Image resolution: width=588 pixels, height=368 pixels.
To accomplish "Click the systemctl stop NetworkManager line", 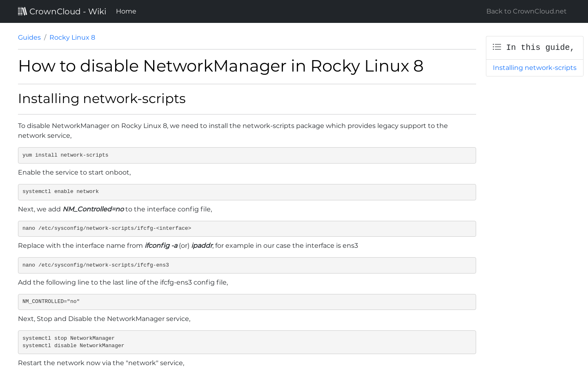I will click(x=69, y=339).
